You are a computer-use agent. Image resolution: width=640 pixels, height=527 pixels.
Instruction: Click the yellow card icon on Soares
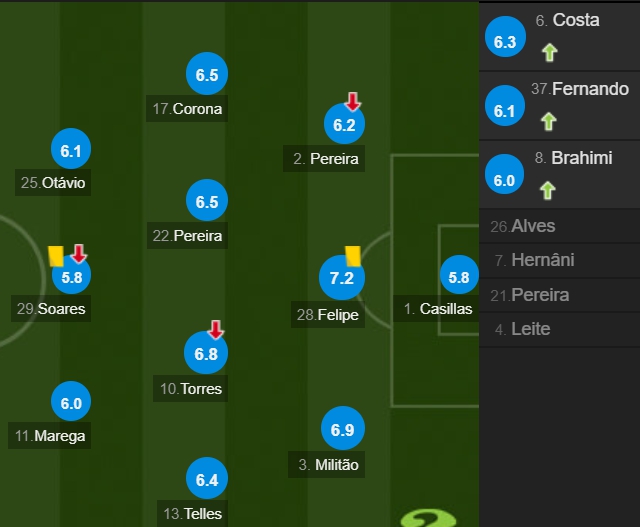click(56, 256)
